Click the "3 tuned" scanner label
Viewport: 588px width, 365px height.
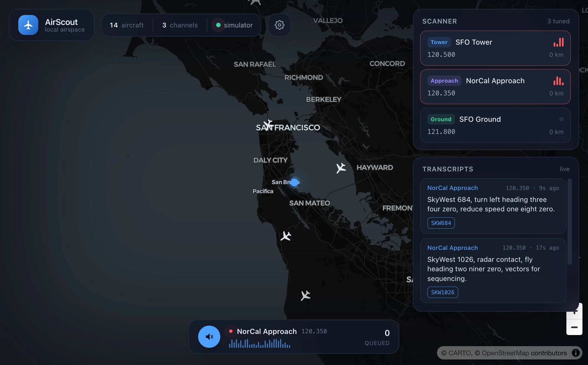(558, 21)
